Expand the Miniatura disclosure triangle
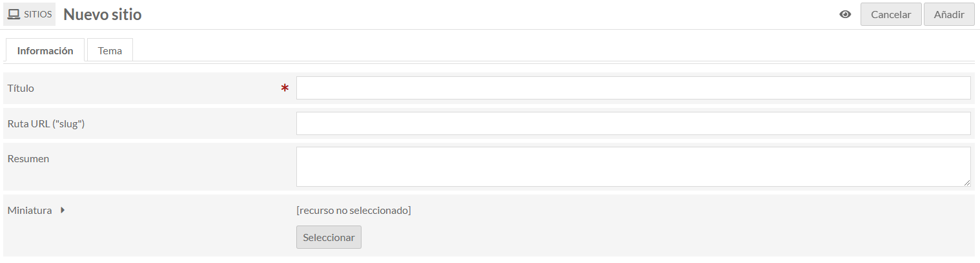Screen dimensions: 980x263 pyautogui.click(x=63, y=210)
